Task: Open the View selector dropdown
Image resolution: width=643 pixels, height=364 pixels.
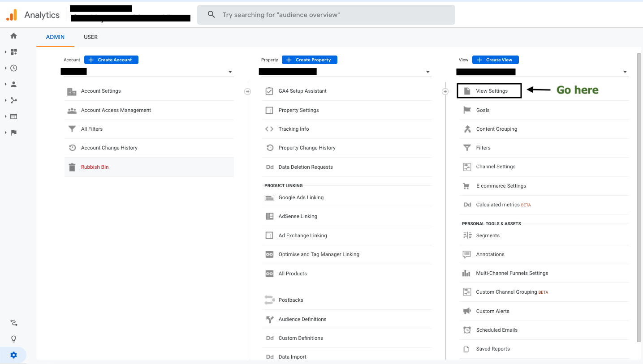Action: (x=542, y=72)
